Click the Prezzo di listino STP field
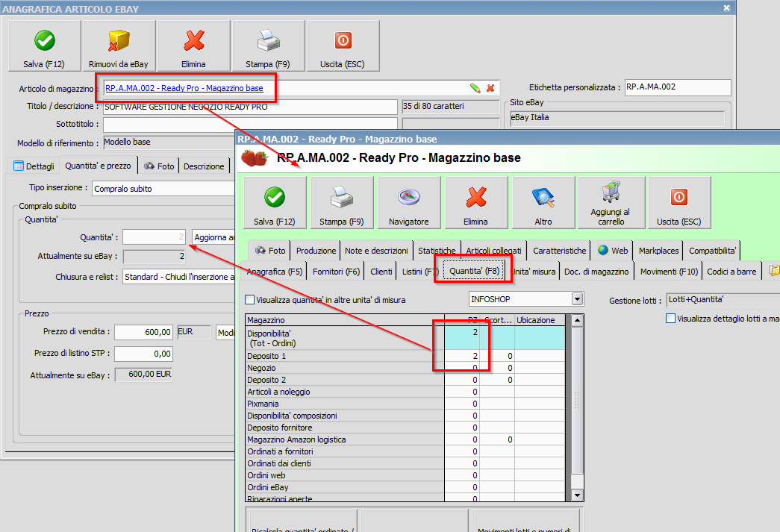 pyautogui.click(x=144, y=354)
